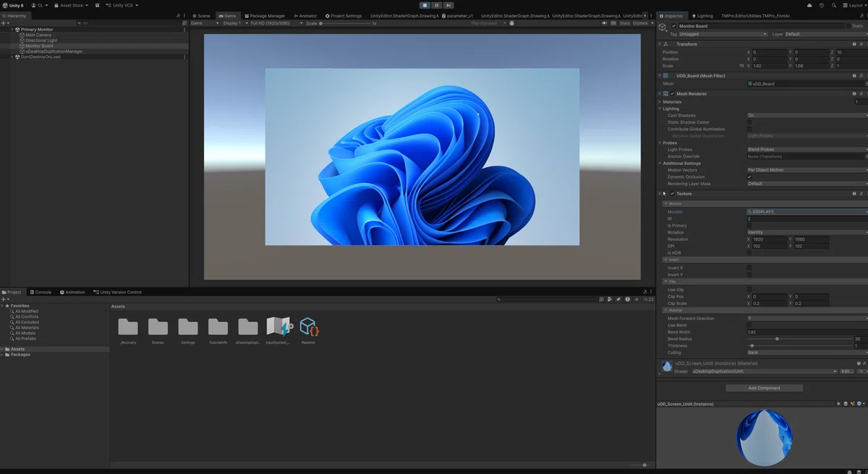The height and width of the screenshot is (474, 868).
Task: Switch to the Package Manager tab
Action: (x=264, y=15)
